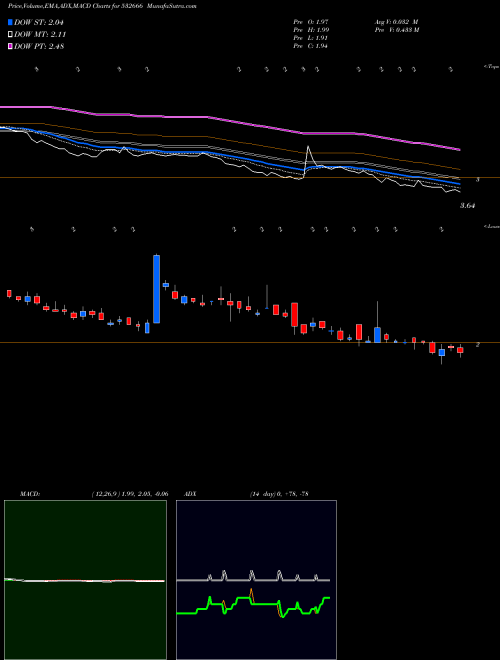Open the ADX chart panel with dark blue background
Viewport: 500px width, 660px height.
click(256, 580)
